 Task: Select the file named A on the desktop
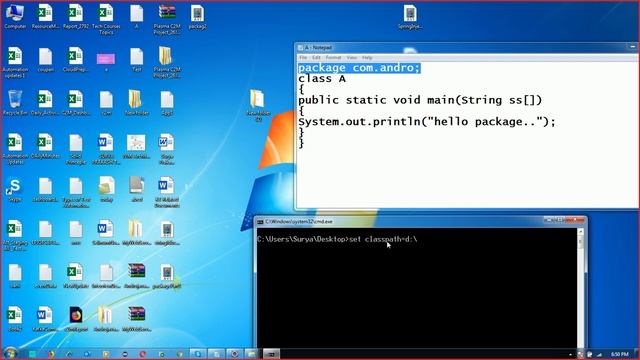pyautogui.click(x=137, y=16)
